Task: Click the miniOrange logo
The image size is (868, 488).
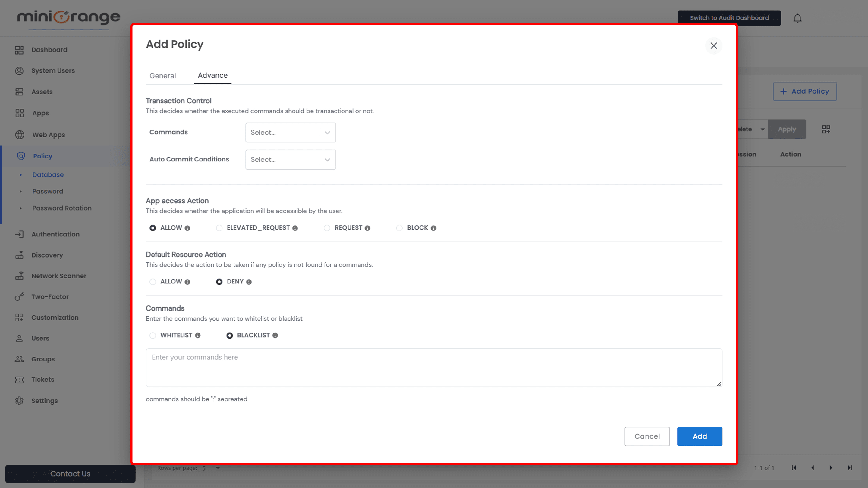Action: (69, 17)
